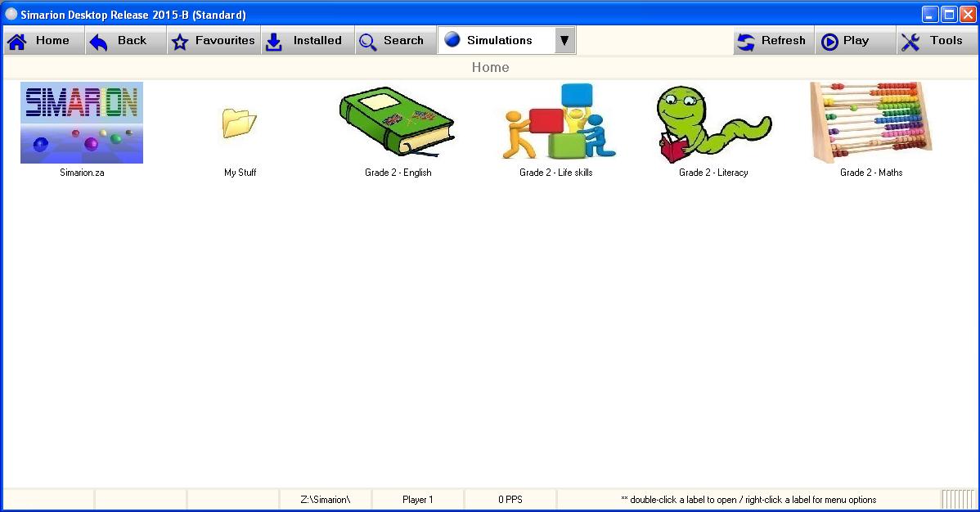Expand the Grade 2 - English book entry
980x512 pixels.
(398, 123)
